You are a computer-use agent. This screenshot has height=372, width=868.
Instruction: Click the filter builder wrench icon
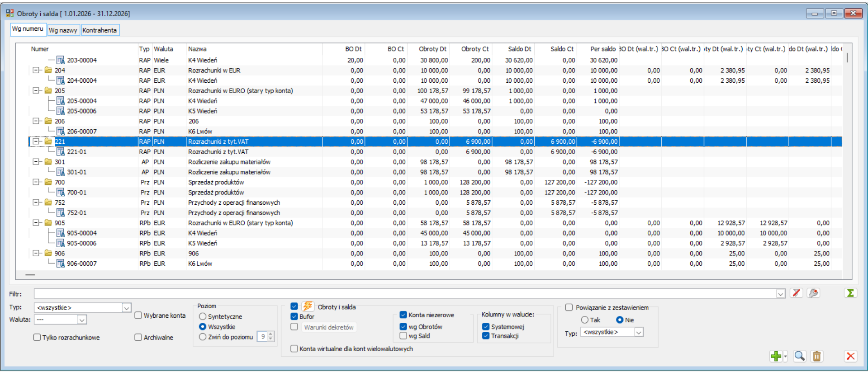coord(813,293)
